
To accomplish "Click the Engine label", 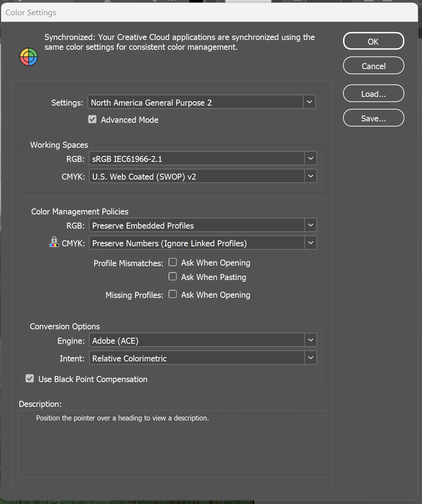I will [71, 341].
